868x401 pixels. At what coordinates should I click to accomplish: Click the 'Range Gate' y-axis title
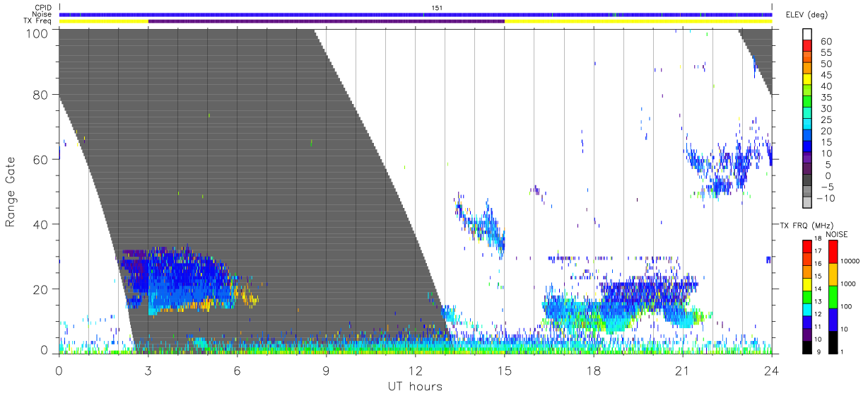[11, 191]
